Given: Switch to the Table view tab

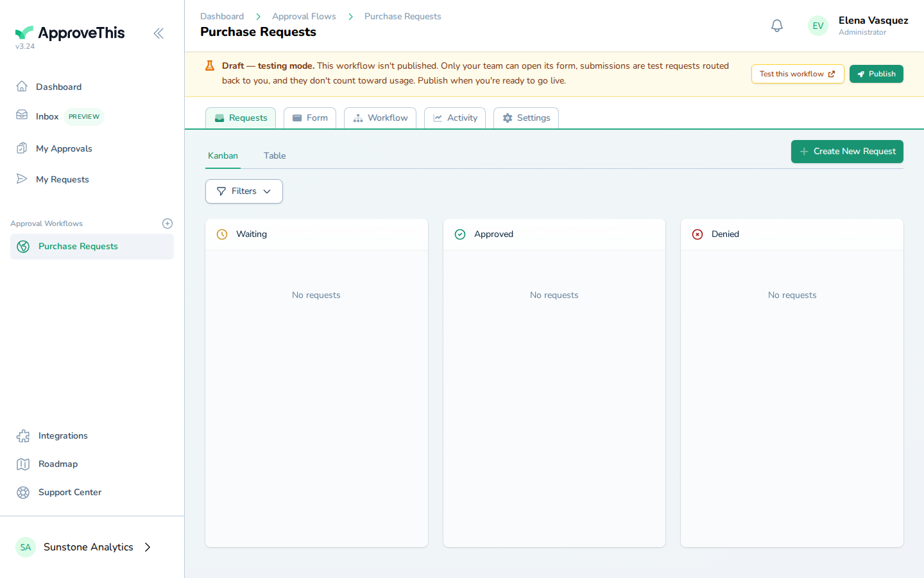Looking at the screenshot, I should tap(275, 155).
